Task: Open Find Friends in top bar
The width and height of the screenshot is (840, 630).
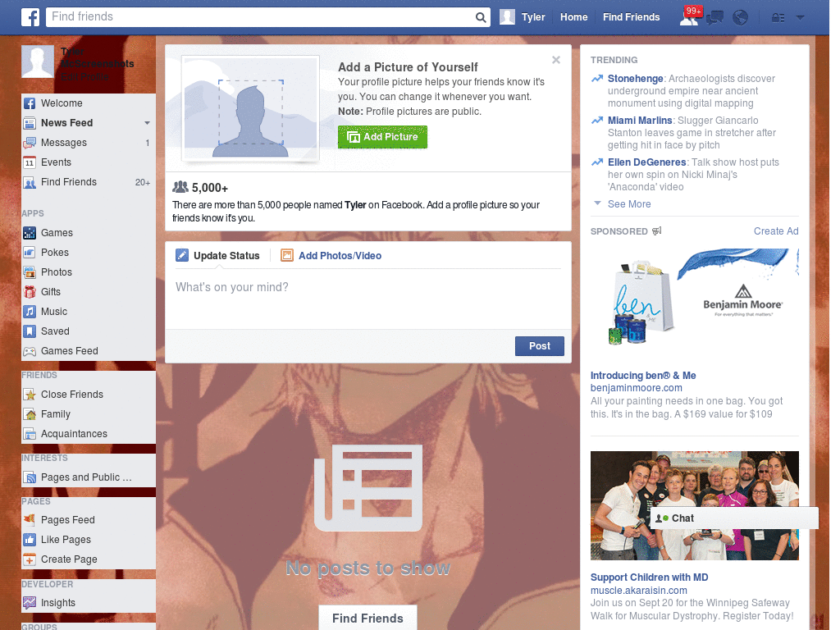Action: [x=631, y=17]
